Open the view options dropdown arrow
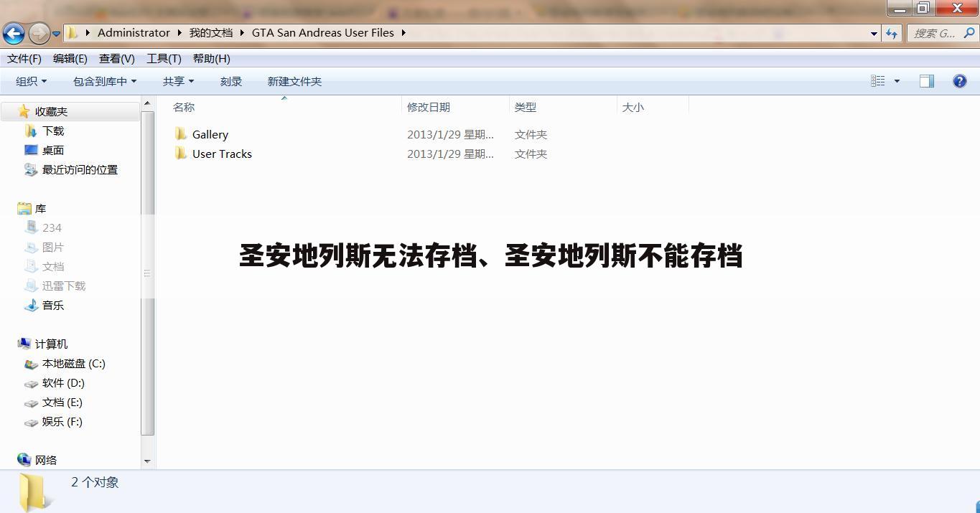Viewport: 980px width, 513px height. pos(897,81)
